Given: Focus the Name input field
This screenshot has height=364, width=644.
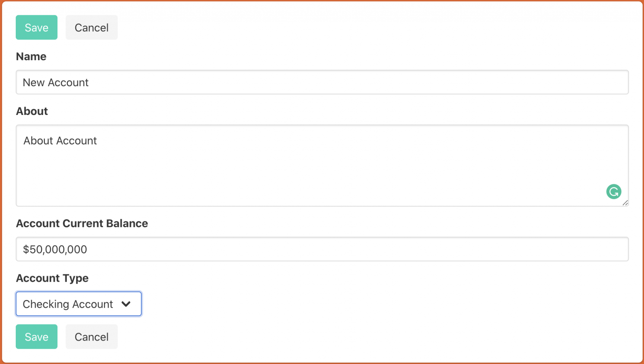Looking at the screenshot, I should 322,82.
